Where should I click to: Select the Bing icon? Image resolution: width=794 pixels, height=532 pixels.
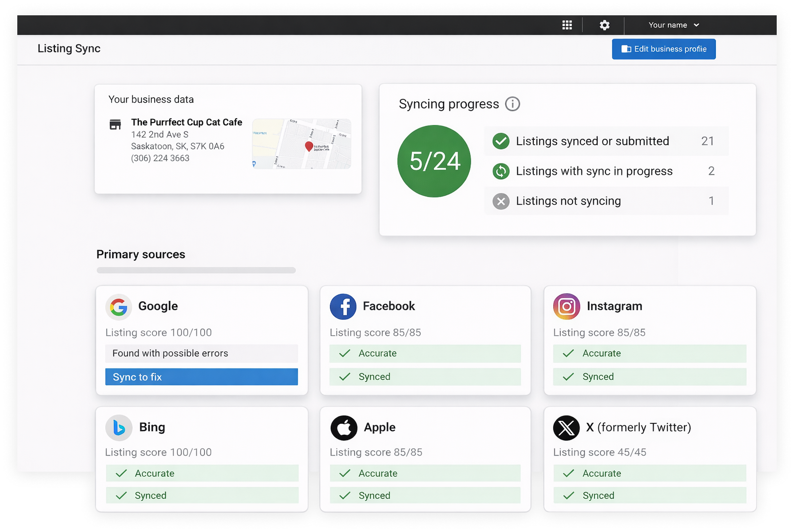119,428
